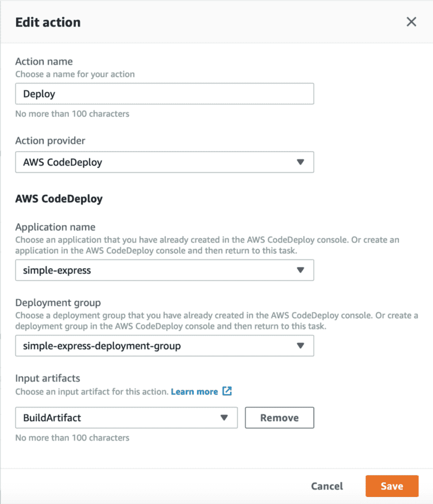
Task: Open the Action provider dropdown
Action: (165, 162)
